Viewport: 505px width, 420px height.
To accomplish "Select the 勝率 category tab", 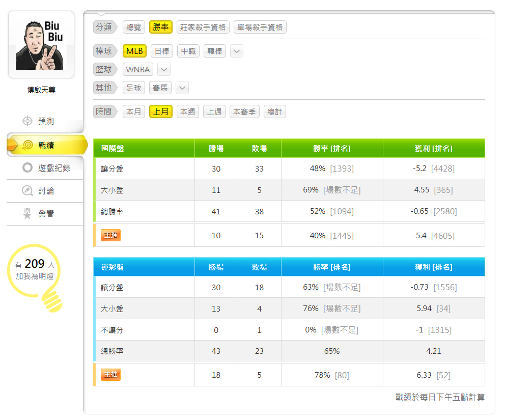I will pyautogui.click(x=161, y=27).
